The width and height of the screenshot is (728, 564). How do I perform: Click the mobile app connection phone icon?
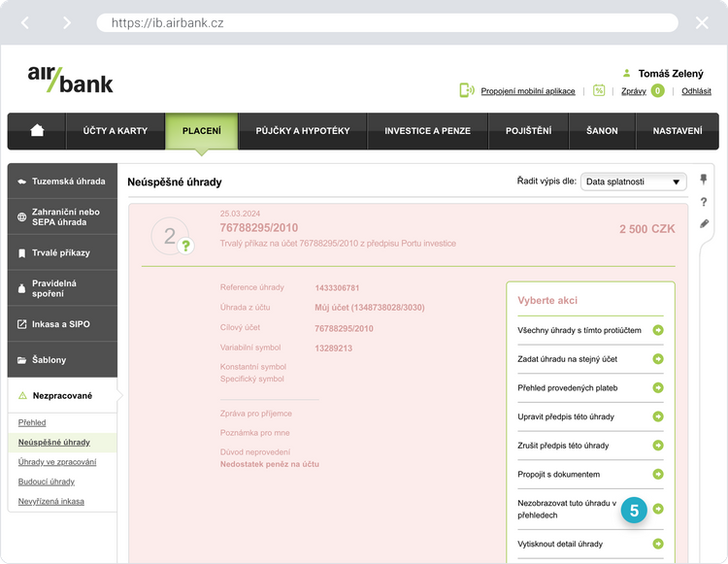(x=466, y=90)
